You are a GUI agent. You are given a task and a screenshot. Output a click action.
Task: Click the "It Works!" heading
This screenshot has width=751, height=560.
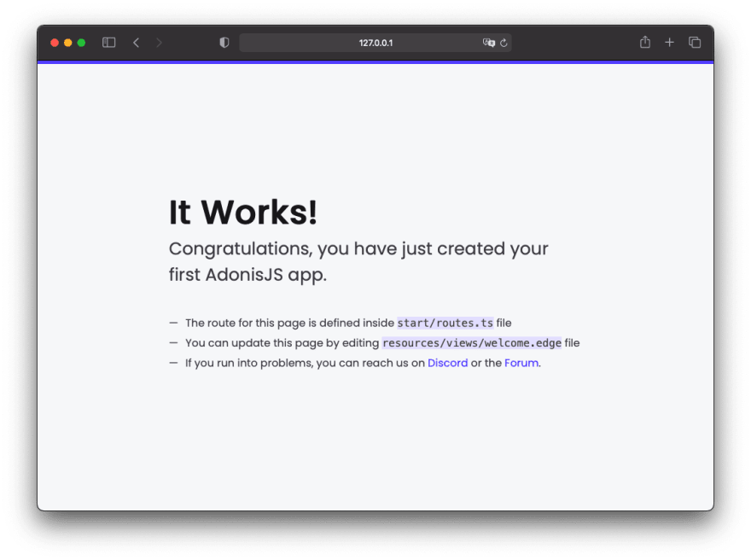click(x=243, y=213)
